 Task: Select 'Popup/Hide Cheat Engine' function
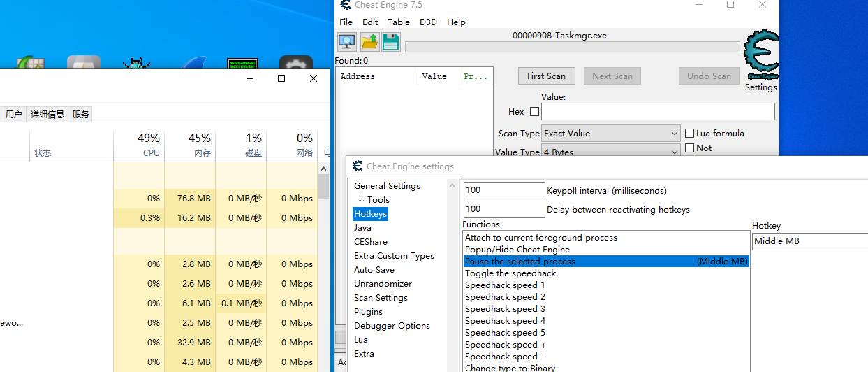[x=606, y=250]
